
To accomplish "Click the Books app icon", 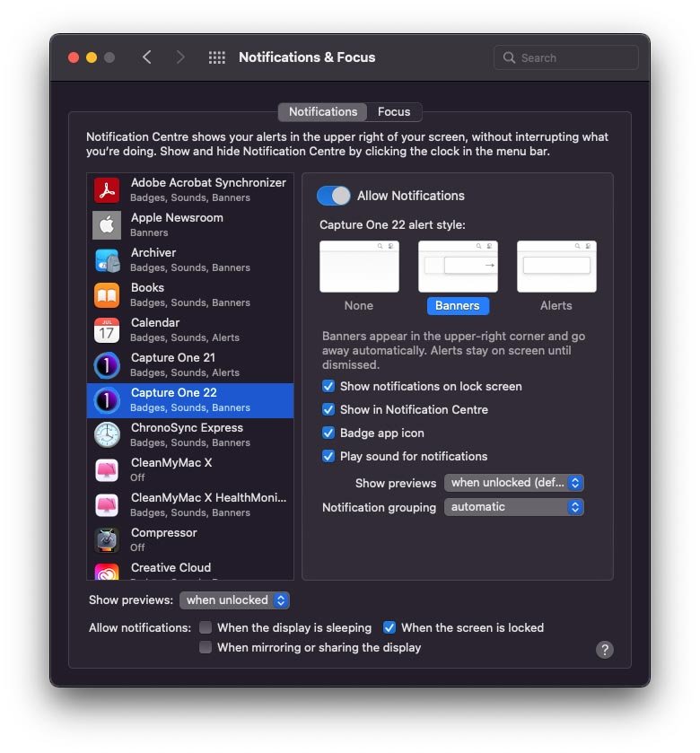I will tap(107, 295).
